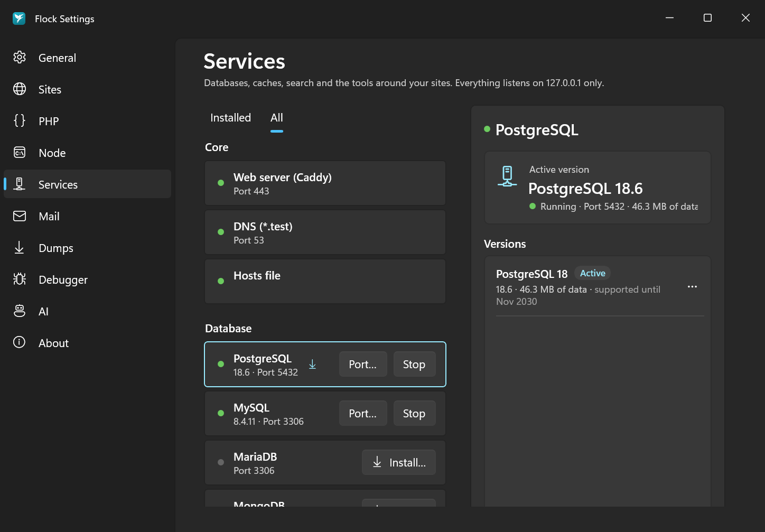
Task: Stop the PostgreSQL service
Action: [414, 364]
